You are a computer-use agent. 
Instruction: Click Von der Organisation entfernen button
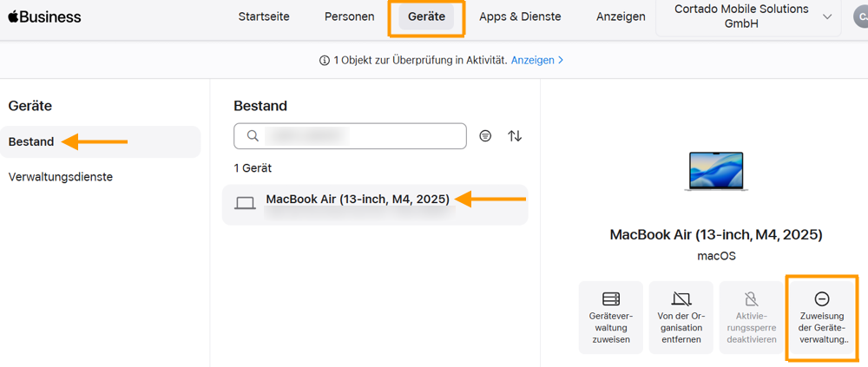click(x=681, y=318)
